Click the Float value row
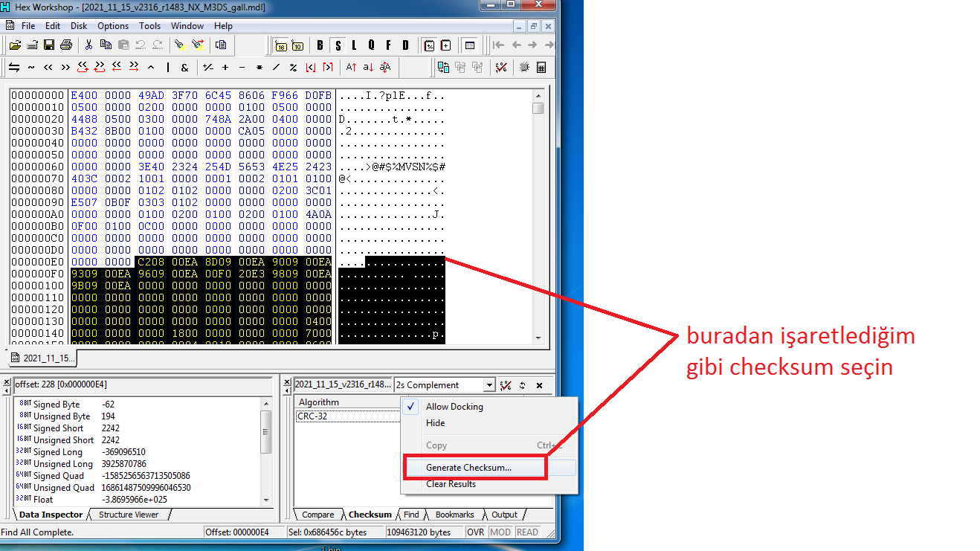Screen dimensions: 980x551 pos(138,500)
